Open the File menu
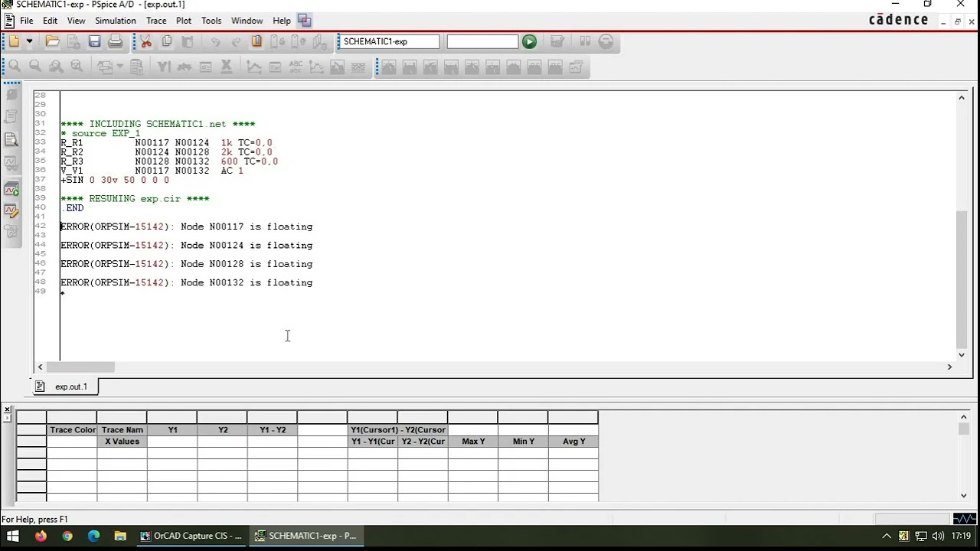980x551 pixels. pyautogui.click(x=26, y=21)
